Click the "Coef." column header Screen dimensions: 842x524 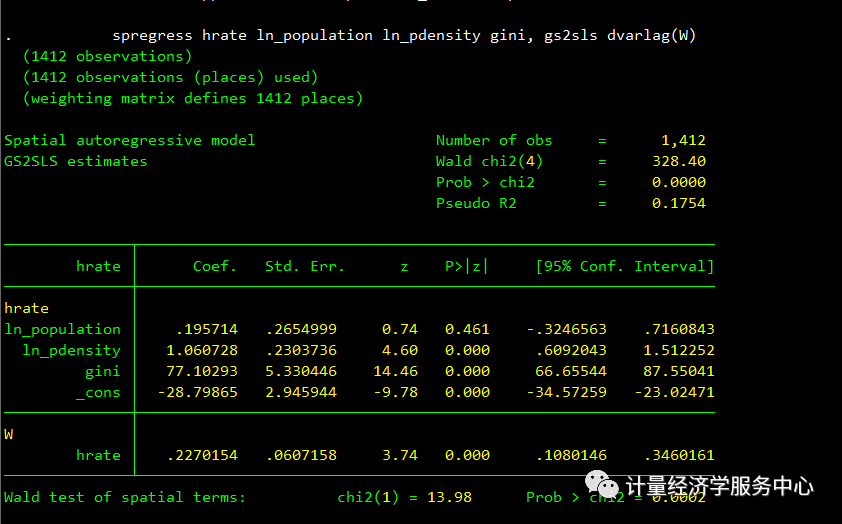[215, 266]
